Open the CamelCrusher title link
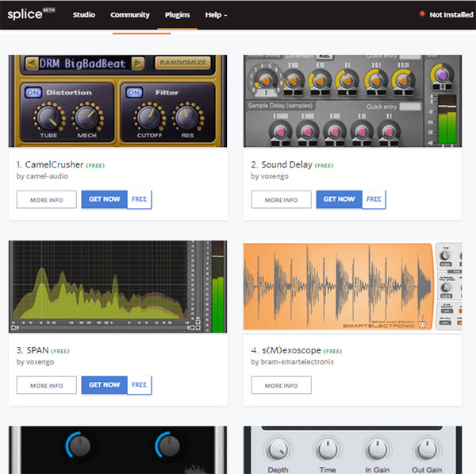The image size is (476, 474). [54, 164]
